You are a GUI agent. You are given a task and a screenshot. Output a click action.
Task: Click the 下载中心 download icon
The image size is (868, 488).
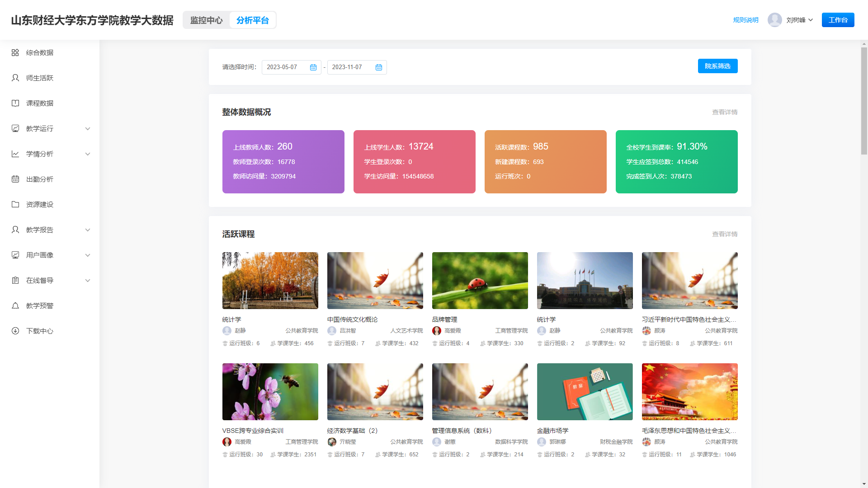[x=15, y=331]
